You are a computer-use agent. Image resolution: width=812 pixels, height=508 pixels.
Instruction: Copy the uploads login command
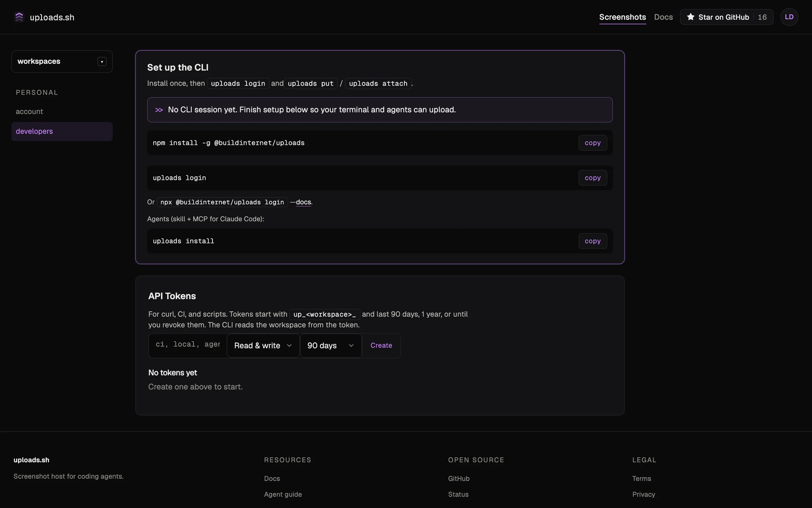click(593, 178)
